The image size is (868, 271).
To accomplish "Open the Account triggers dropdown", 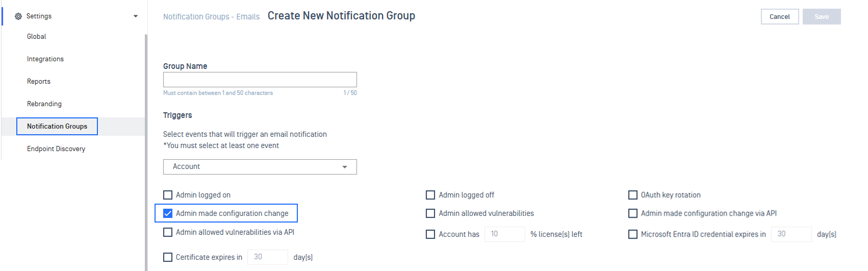I will 260,167.
